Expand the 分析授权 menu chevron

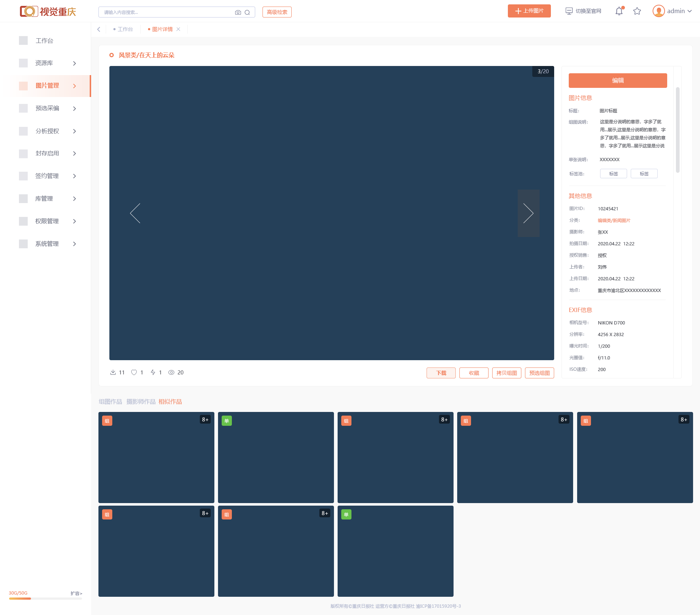[x=74, y=131]
